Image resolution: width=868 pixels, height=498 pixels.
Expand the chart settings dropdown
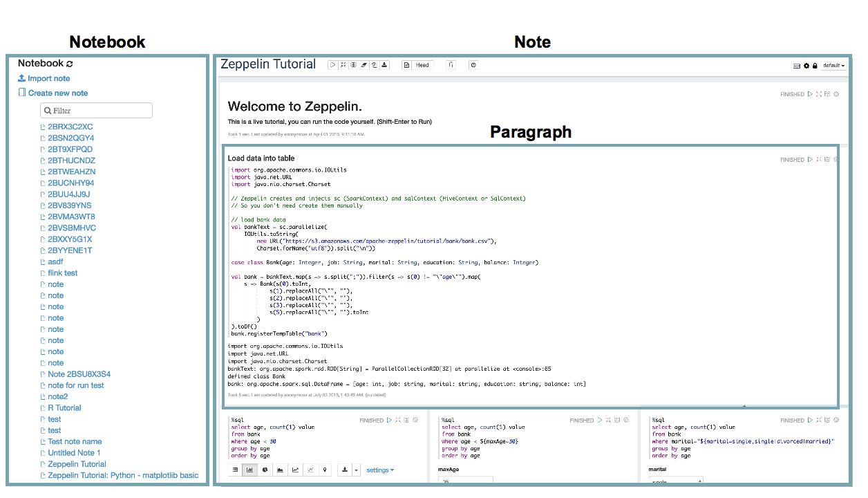[380, 470]
